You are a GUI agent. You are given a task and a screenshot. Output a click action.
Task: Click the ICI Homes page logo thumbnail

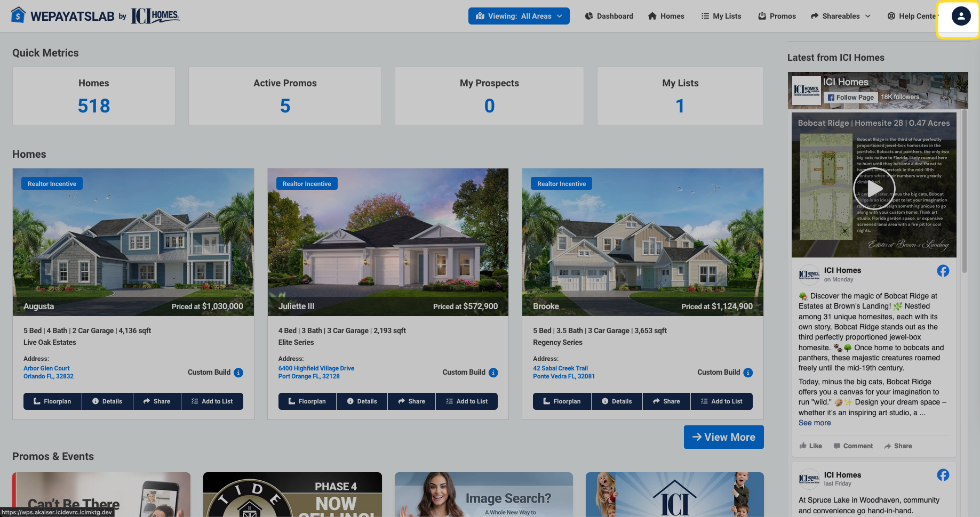click(x=806, y=90)
